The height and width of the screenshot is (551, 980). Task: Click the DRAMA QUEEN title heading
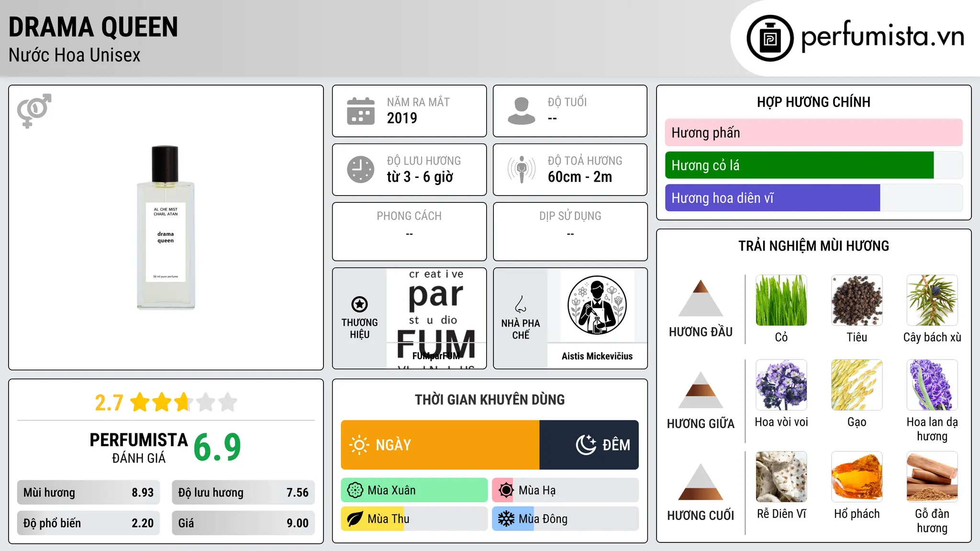coord(93,27)
